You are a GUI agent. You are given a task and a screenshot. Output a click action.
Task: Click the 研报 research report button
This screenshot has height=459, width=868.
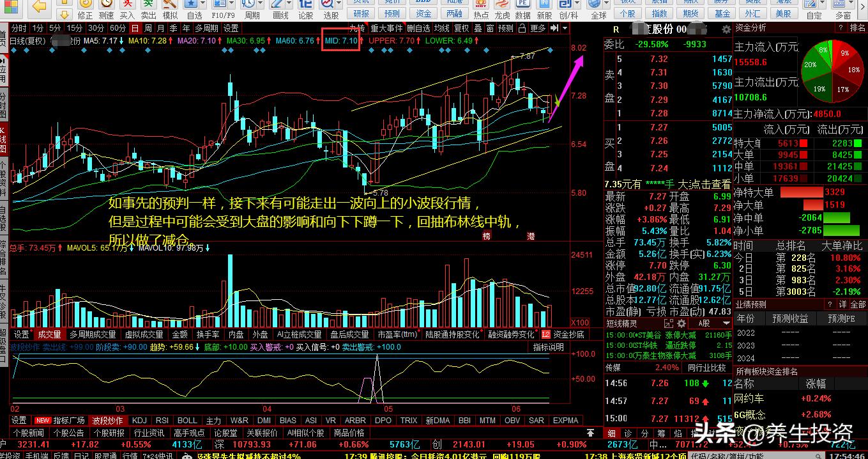coord(362,13)
